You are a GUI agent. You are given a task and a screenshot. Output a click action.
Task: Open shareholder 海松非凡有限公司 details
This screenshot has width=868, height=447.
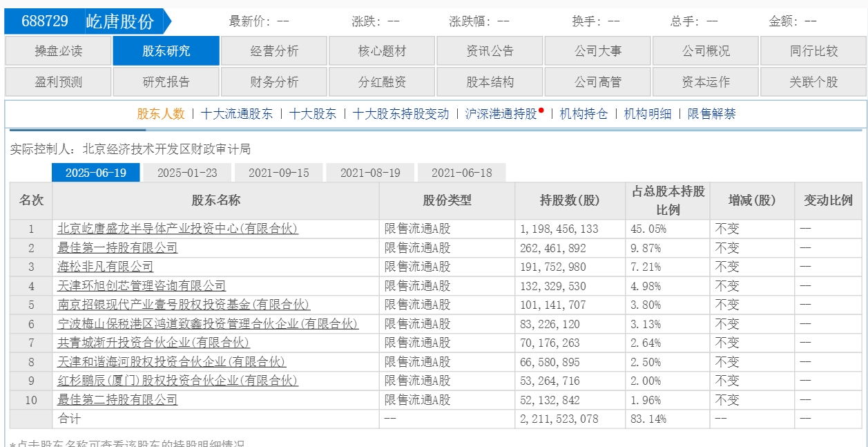tap(106, 267)
